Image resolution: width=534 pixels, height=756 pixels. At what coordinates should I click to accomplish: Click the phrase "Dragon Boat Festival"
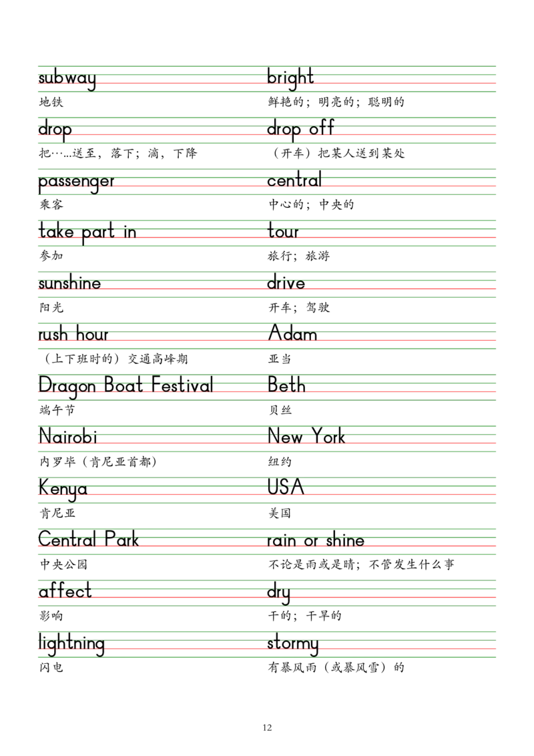(x=125, y=385)
